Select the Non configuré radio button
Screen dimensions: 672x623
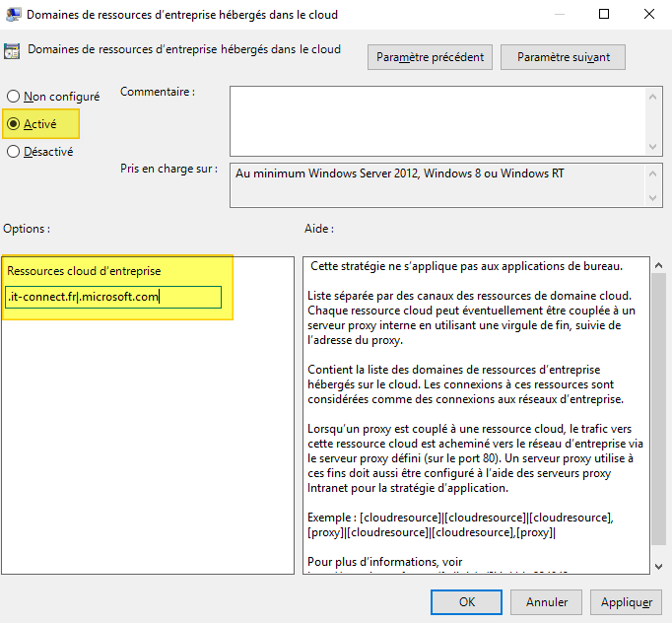coord(14,97)
